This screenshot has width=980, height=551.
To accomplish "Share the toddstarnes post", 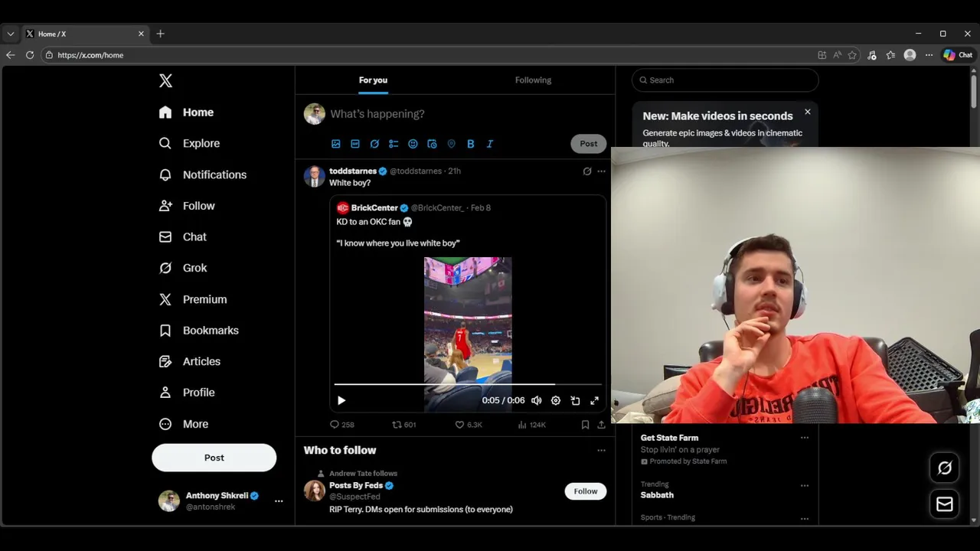I will pos(601,425).
